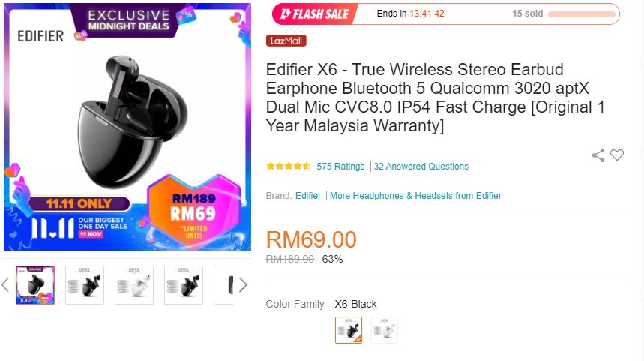The width and height of the screenshot is (644, 361).
Task: Select the second thumbnail with black earbuds
Action: click(85, 285)
